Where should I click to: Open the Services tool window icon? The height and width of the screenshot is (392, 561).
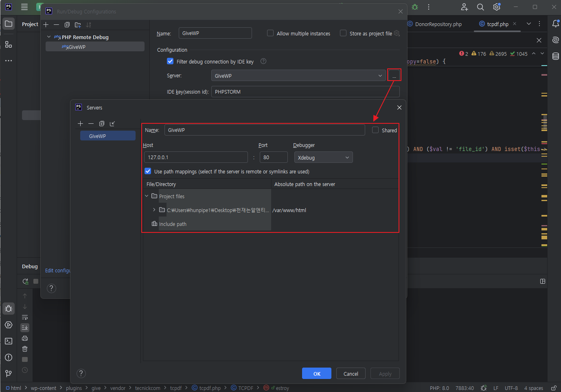(9, 325)
